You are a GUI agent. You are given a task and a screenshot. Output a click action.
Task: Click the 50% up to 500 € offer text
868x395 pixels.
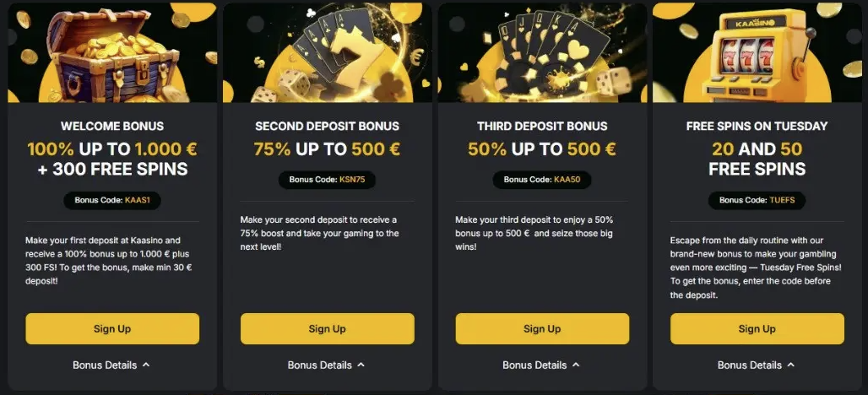click(542, 150)
